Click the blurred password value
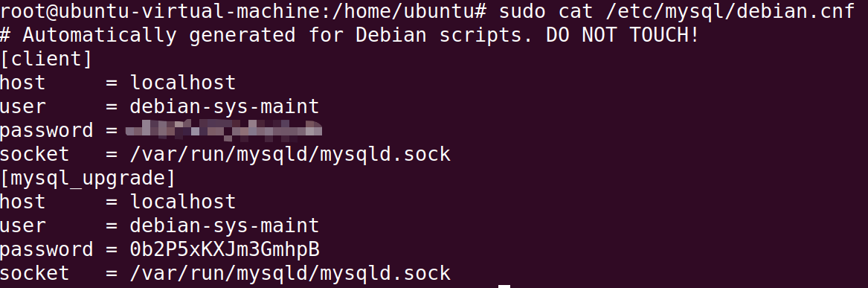Viewport: 868px width, 288px height. point(224,129)
